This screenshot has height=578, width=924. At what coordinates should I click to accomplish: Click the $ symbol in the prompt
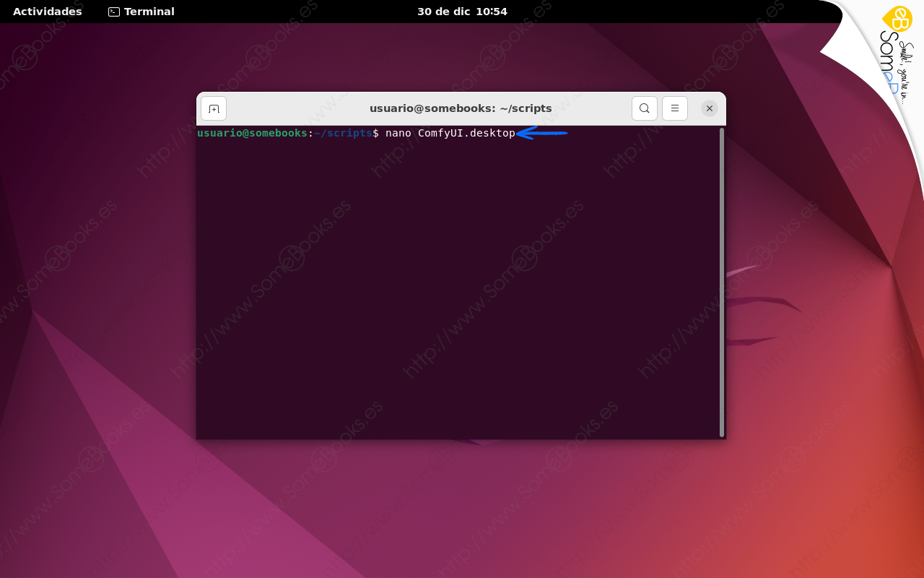[x=376, y=133]
